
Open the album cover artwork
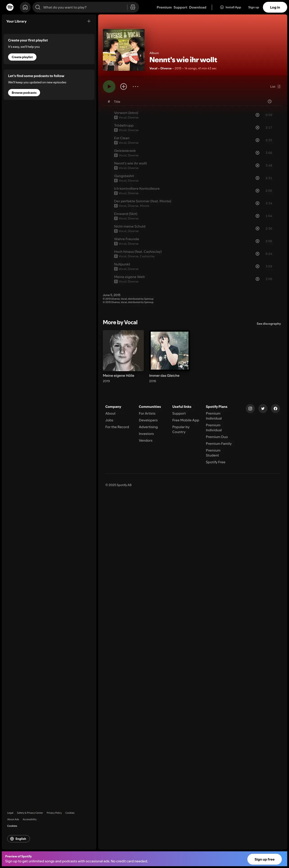point(124,50)
